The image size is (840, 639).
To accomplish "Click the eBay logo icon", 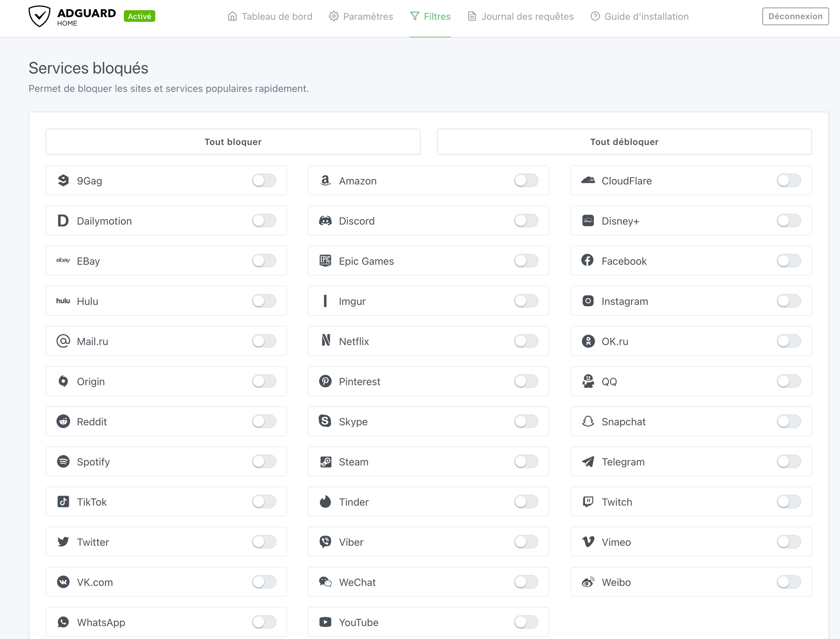I will 63,261.
